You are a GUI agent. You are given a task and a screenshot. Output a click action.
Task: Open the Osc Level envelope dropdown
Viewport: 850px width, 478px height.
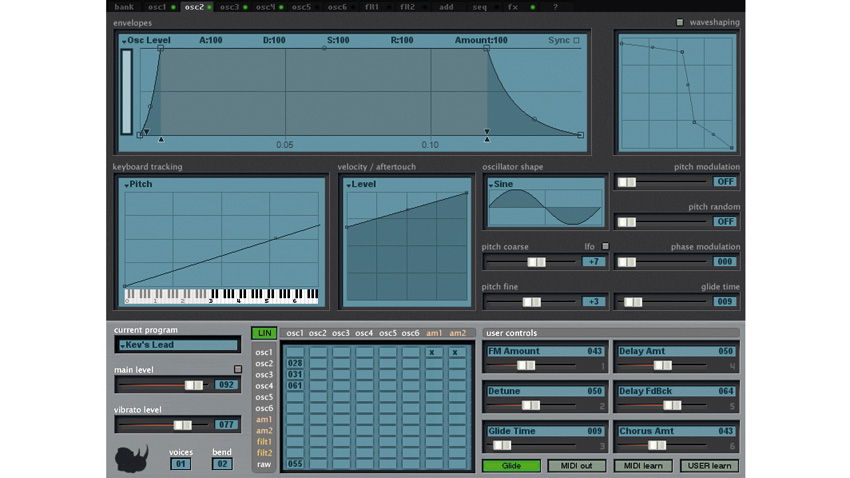(x=146, y=40)
